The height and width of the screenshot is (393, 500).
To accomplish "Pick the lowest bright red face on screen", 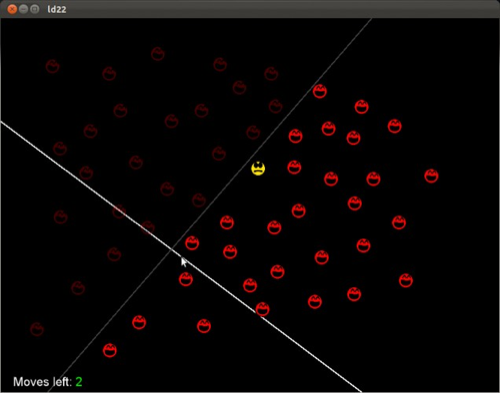I will click(109, 350).
